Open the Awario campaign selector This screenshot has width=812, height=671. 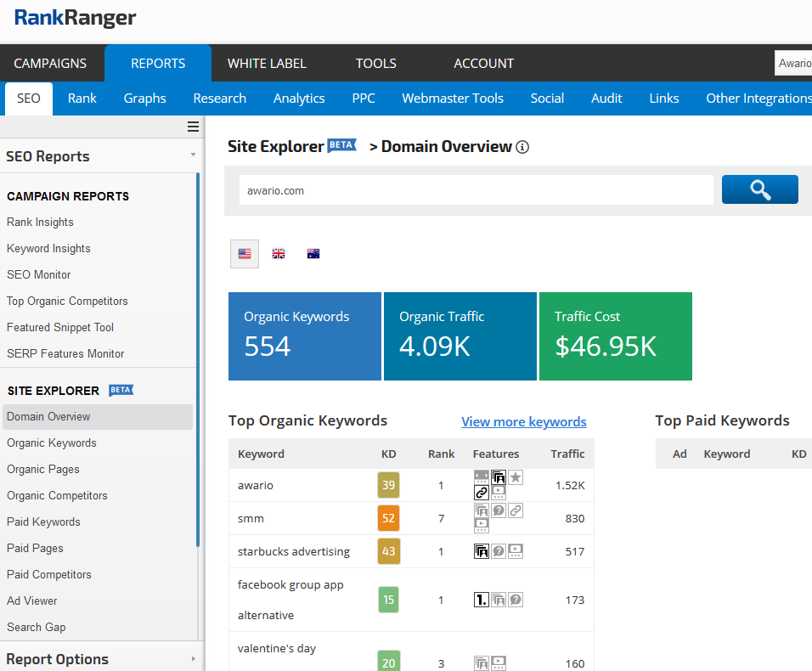(x=792, y=63)
